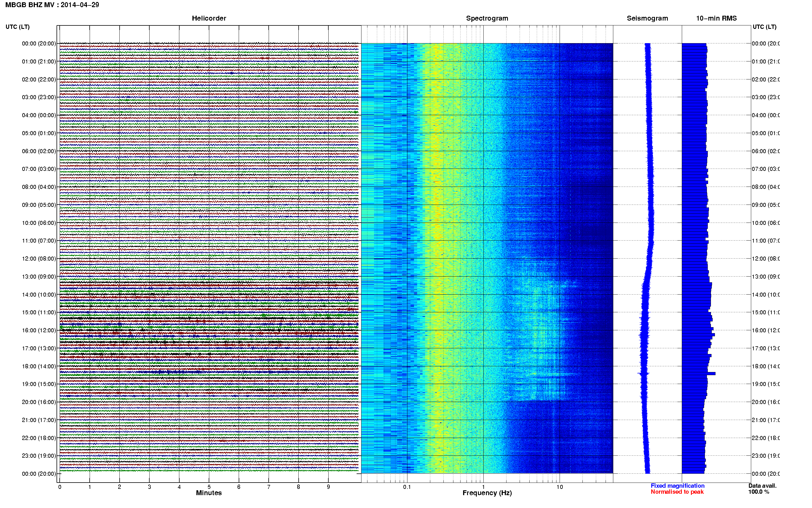Click the "Data avail." label

[762, 486]
